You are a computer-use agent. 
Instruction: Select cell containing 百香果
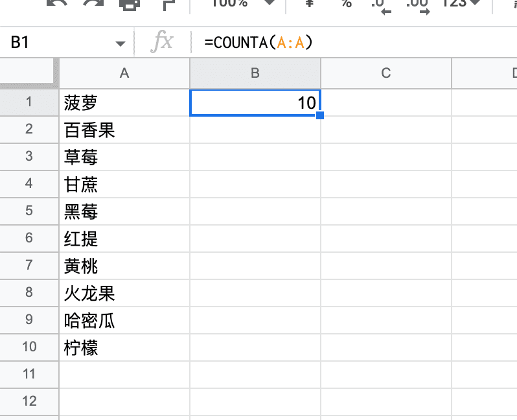coord(124,130)
